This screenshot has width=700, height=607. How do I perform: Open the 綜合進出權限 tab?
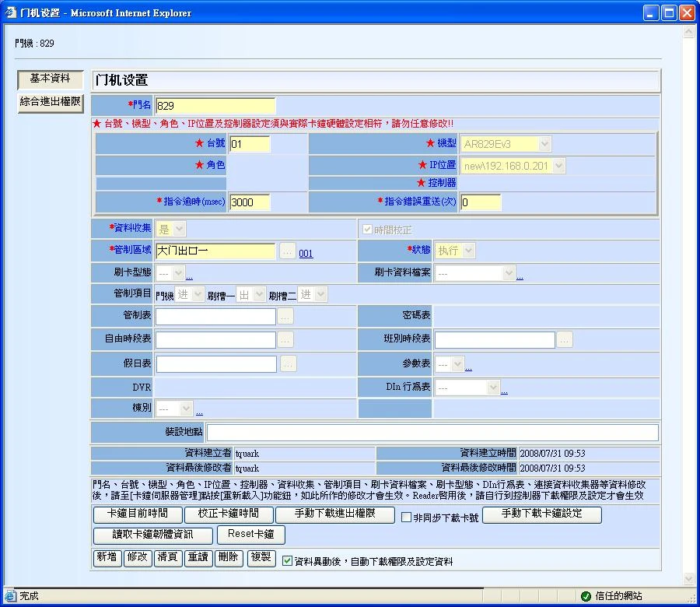(x=50, y=102)
